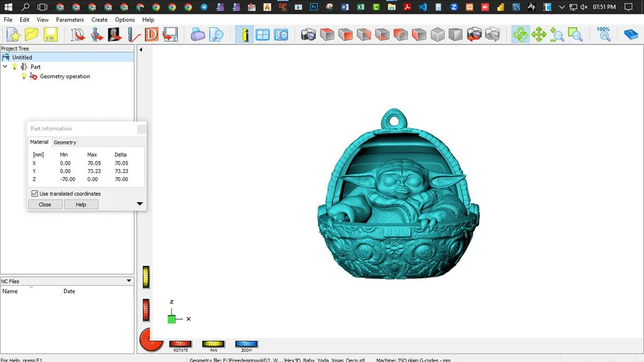Screen dimensions: 644x362
Task: Select the dark gray cube view icon
Action: [456, 35]
